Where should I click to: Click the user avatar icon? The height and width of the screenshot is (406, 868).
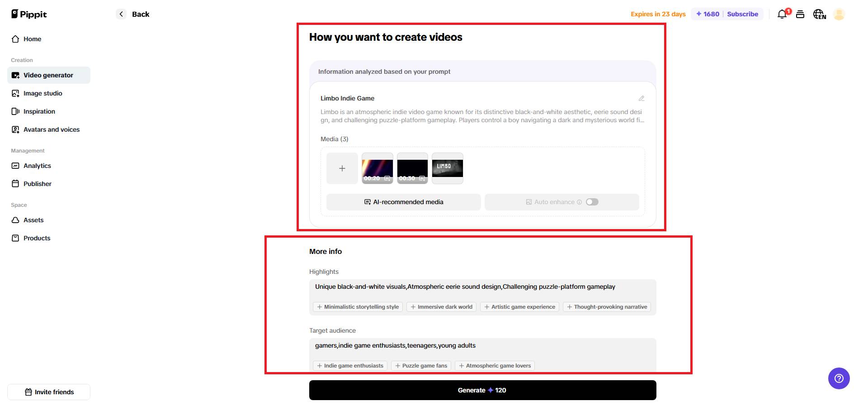839,14
